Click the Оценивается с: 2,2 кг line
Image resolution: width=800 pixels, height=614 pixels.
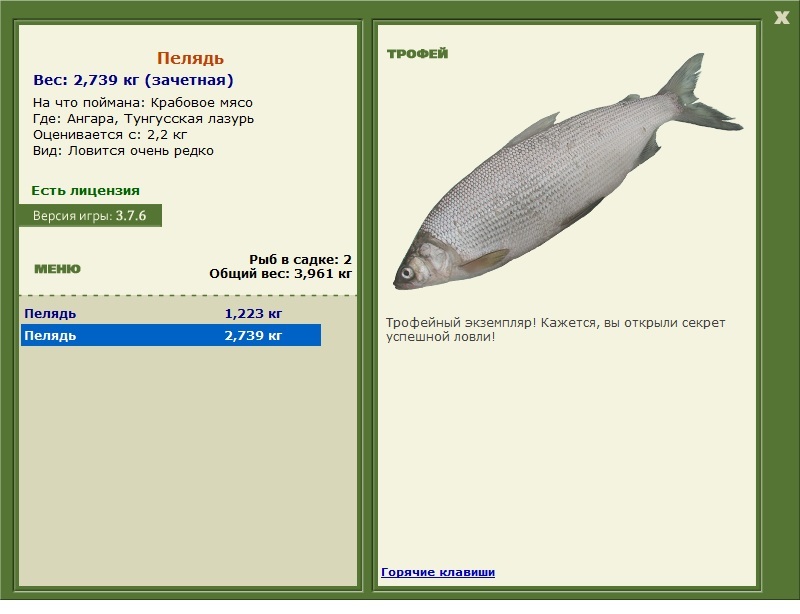pos(110,135)
